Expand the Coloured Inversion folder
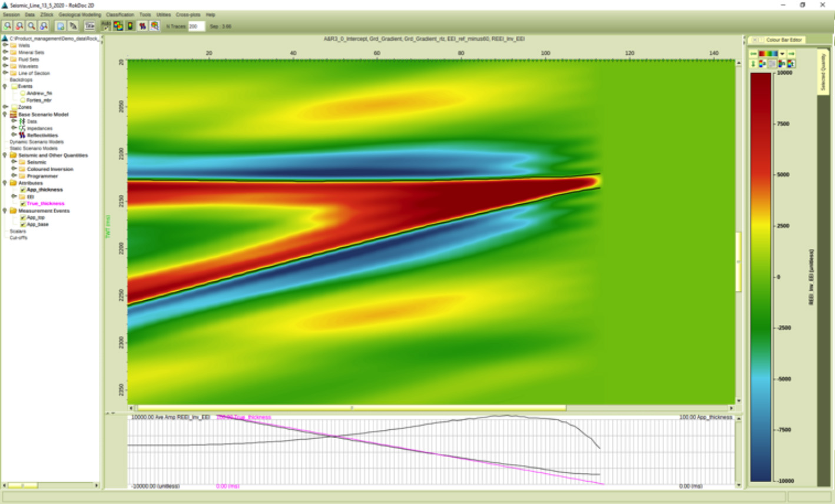 [14, 169]
